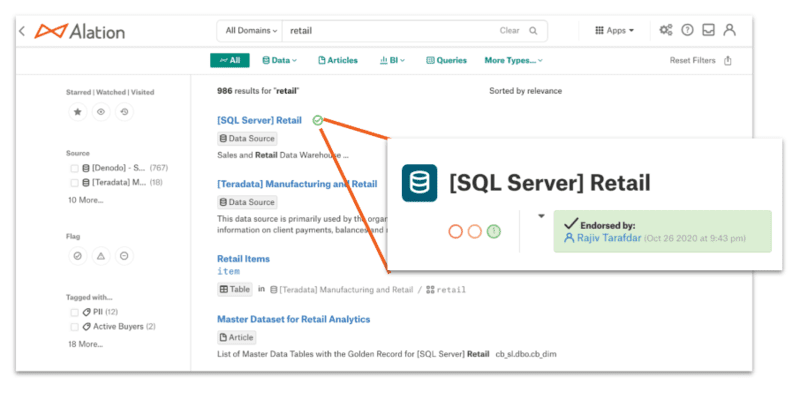The height and width of the screenshot is (399, 799).
Task: Click the first orange circle in popup
Action: [x=456, y=232]
